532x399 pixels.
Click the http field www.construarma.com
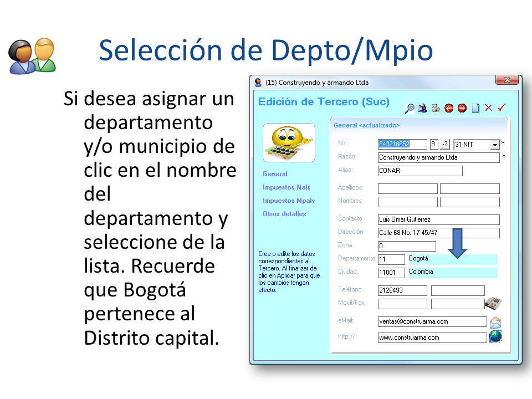432,337
